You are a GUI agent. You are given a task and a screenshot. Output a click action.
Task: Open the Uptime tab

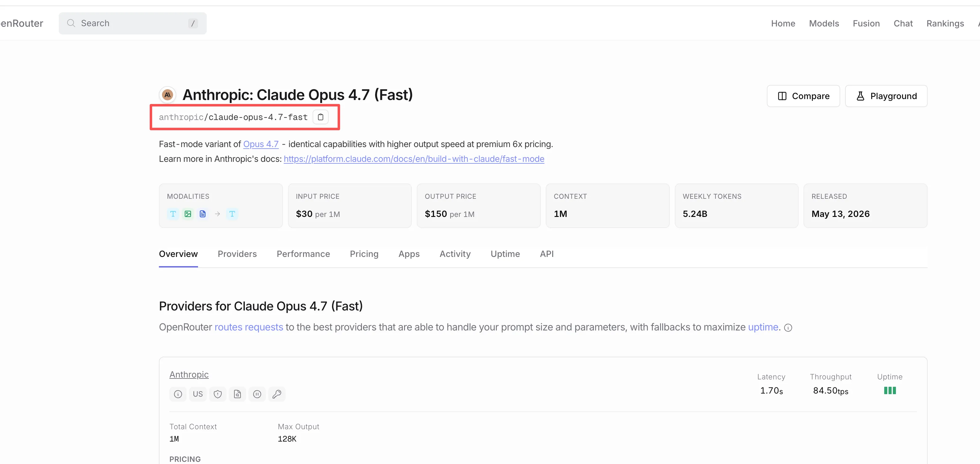tap(505, 254)
